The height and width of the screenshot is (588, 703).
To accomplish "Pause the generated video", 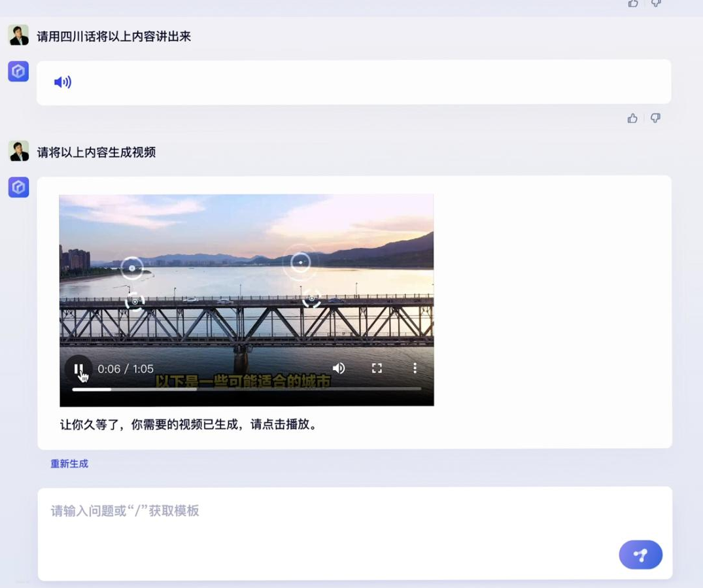I will pyautogui.click(x=78, y=369).
